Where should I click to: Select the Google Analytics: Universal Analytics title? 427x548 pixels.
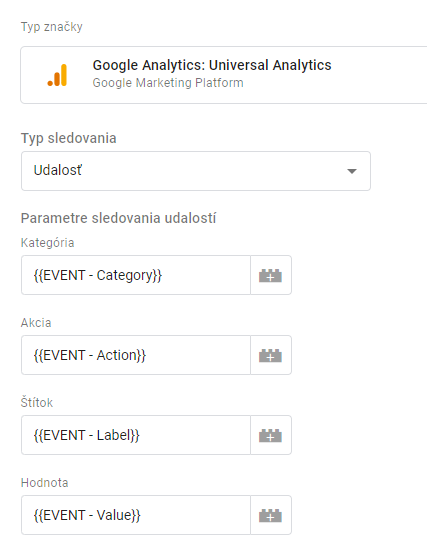212,65
